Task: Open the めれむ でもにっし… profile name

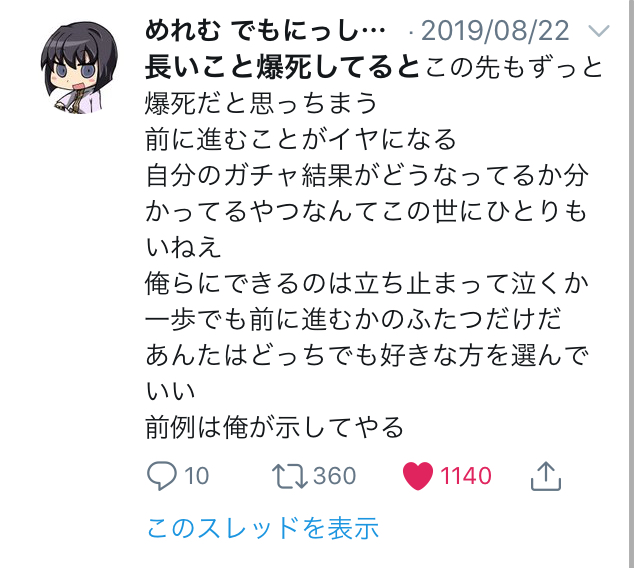Action: click(x=265, y=30)
